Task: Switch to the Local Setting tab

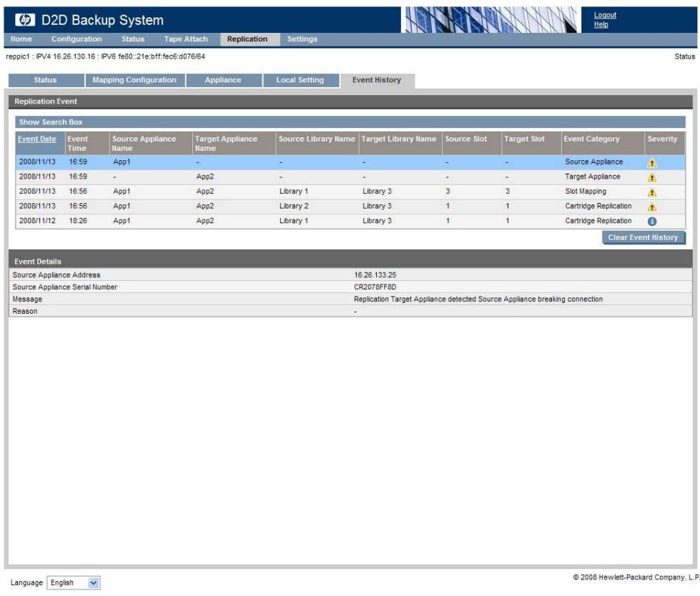Action: tap(300, 80)
